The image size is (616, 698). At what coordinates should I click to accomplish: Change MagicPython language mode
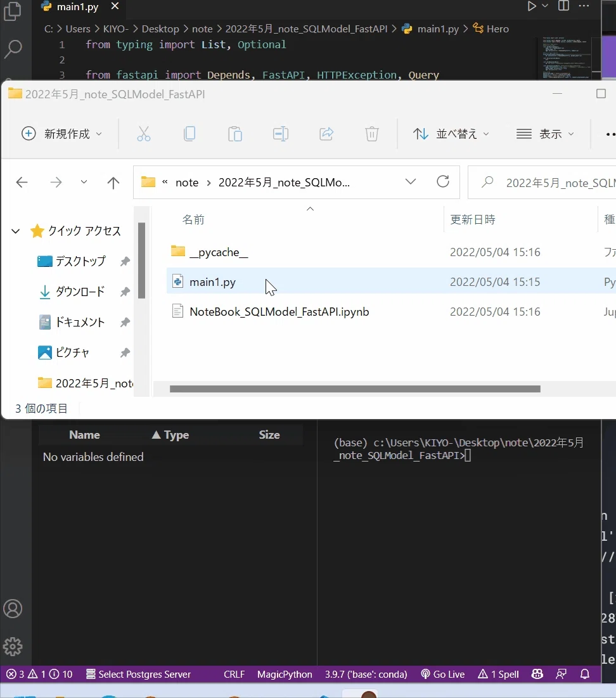pyautogui.click(x=285, y=674)
